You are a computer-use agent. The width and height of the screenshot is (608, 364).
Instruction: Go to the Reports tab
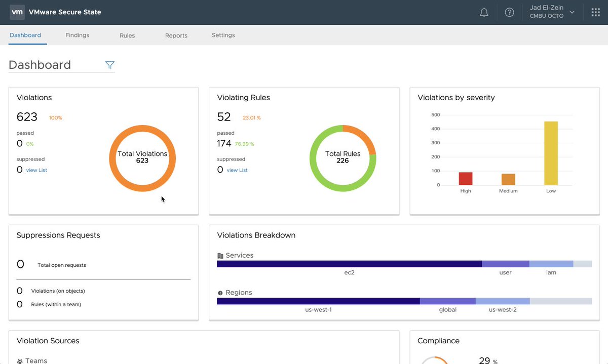pyautogui.click(x=176, y=35)
